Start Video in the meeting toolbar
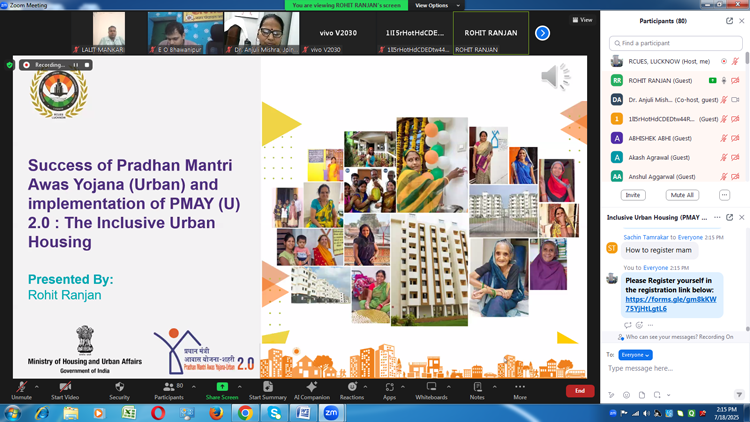 point(65,390)
